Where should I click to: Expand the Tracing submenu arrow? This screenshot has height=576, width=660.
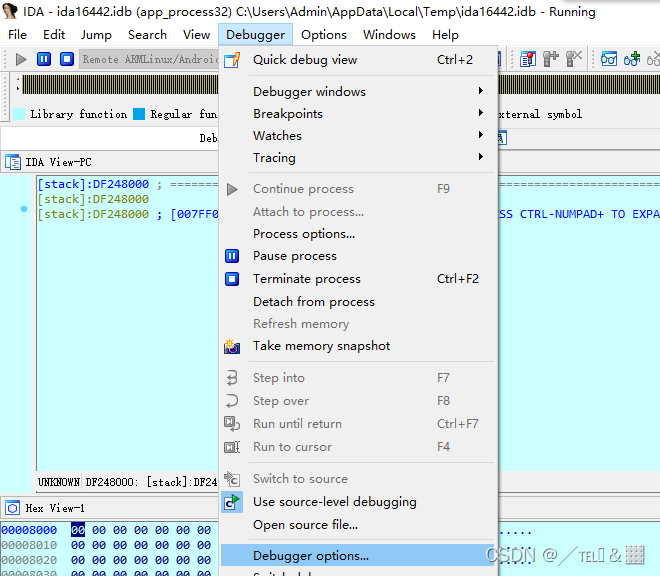480,157
